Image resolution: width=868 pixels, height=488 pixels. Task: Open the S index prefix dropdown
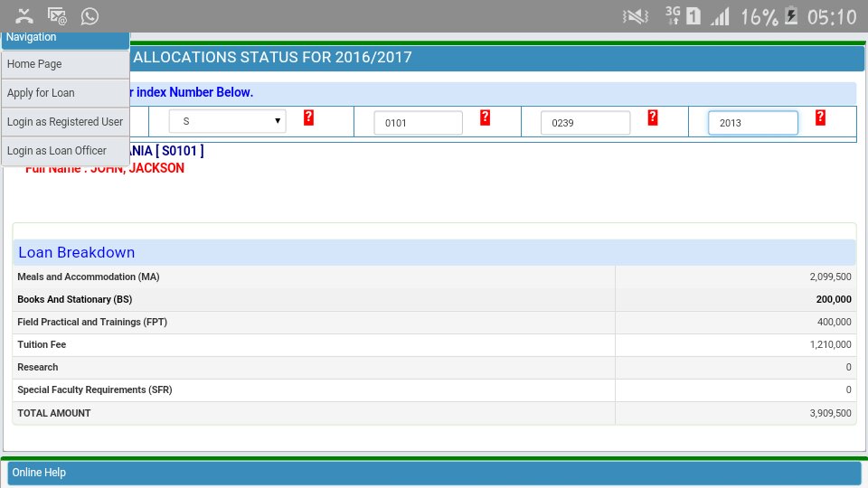228,121
